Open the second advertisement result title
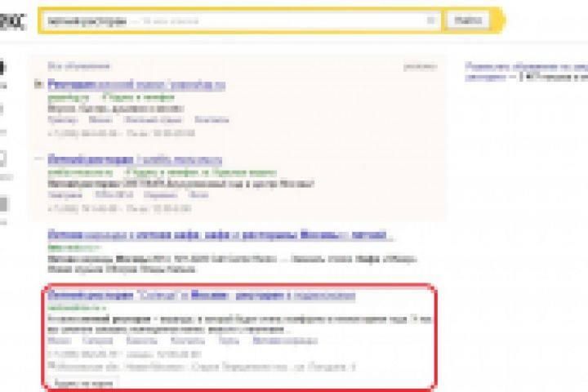The height and width of the screenshot is (392, 588). pos(135,160)
